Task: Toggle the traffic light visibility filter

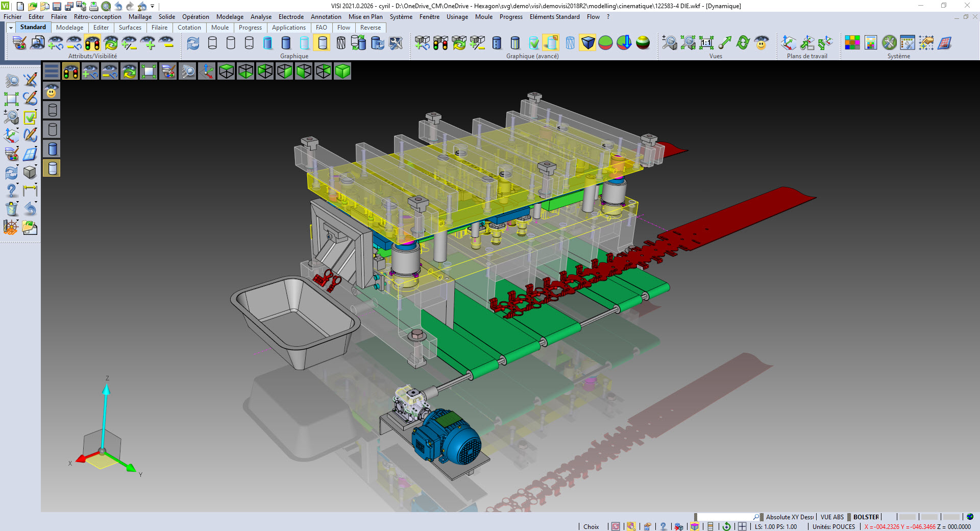Action: pos(92,43)
